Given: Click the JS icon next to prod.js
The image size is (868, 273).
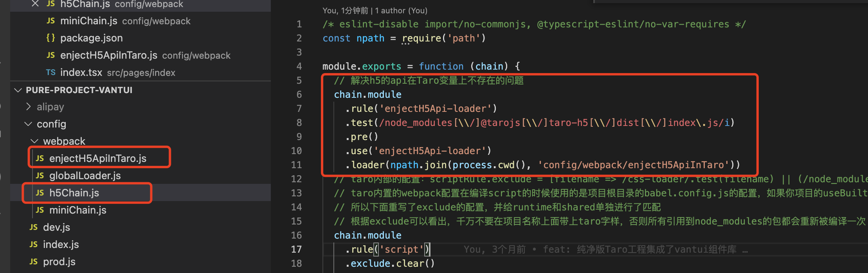Looking at the screenshot, I should pyautogui.click(x=34, y=261).
